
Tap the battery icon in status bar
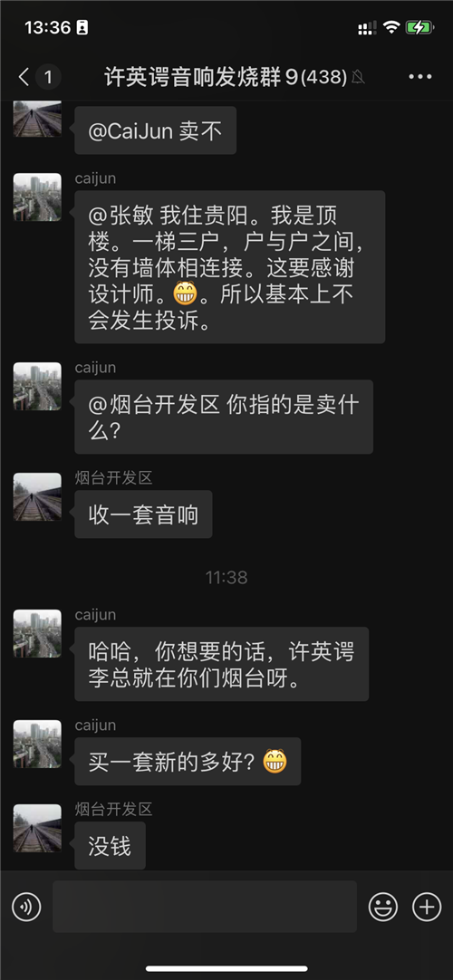pos(419,27)
